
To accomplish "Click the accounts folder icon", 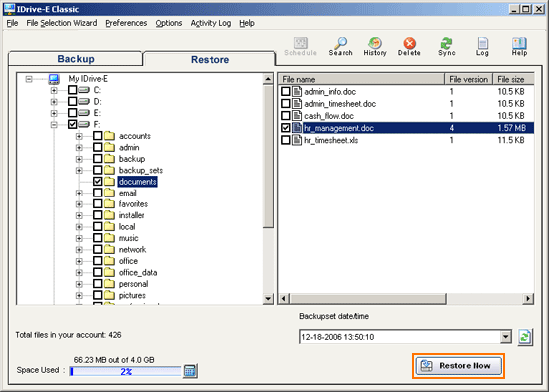I will pyautogui.click(x=109, y=136).
